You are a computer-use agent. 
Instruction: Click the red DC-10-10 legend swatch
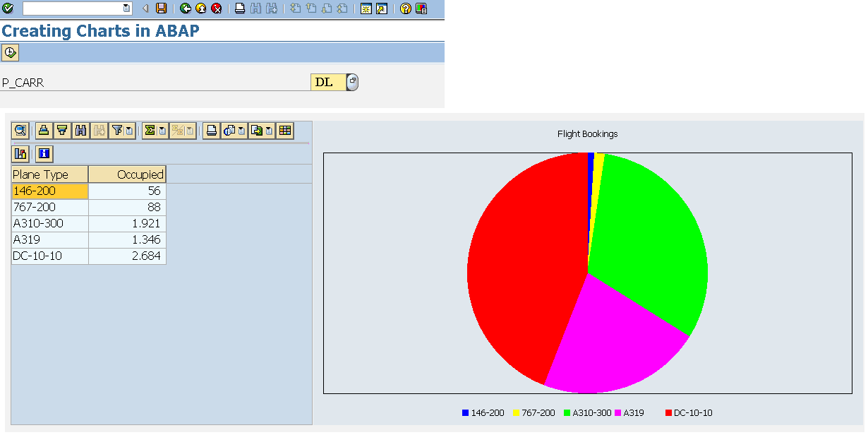(x=668, y=413)
